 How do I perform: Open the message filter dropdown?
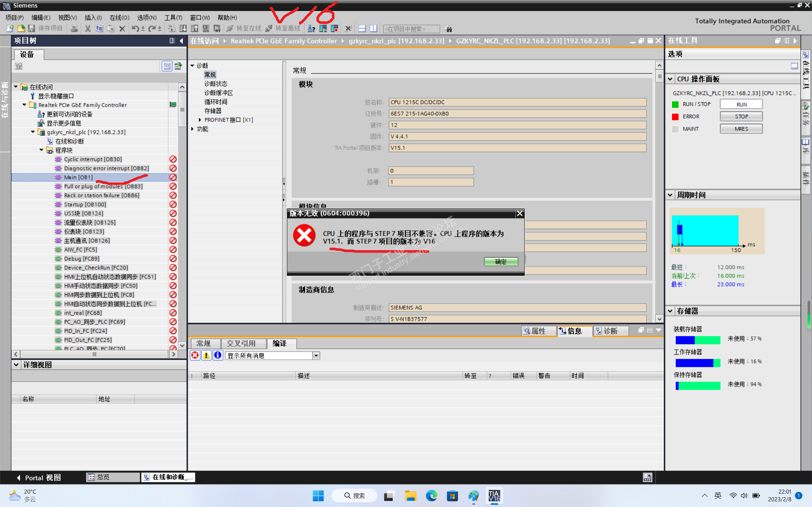pos(316,356)
